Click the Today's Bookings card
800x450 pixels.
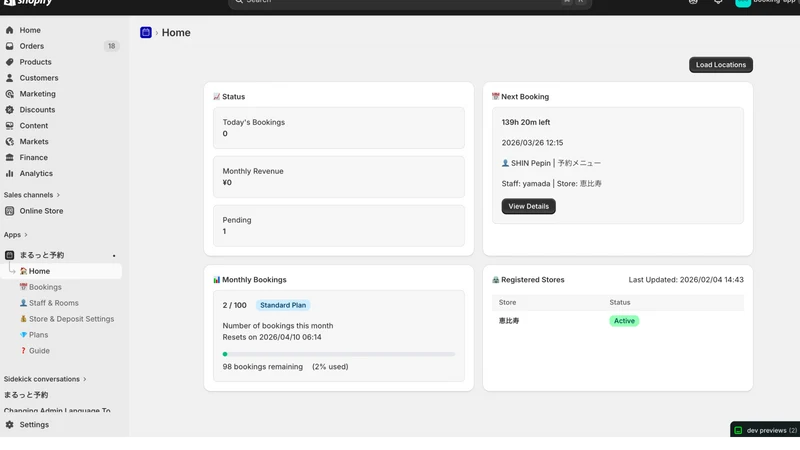point(339,128)
